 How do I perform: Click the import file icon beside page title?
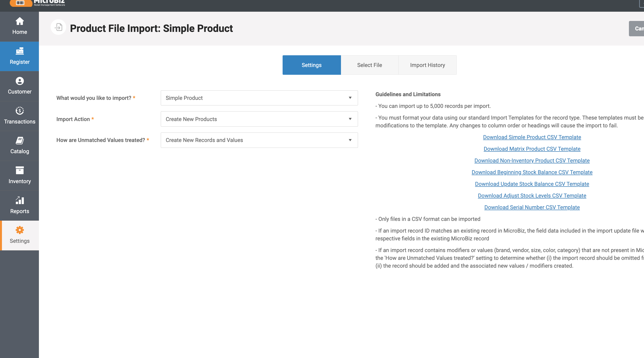58,27
